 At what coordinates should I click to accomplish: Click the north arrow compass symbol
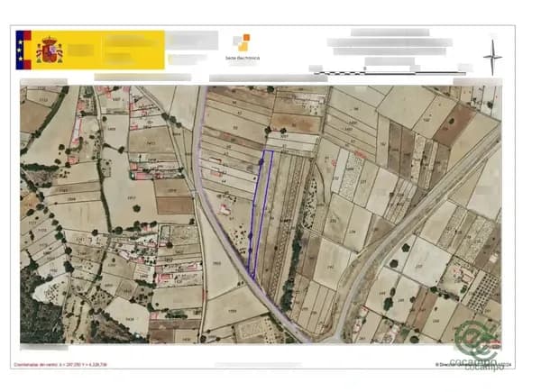pos(493,57)
